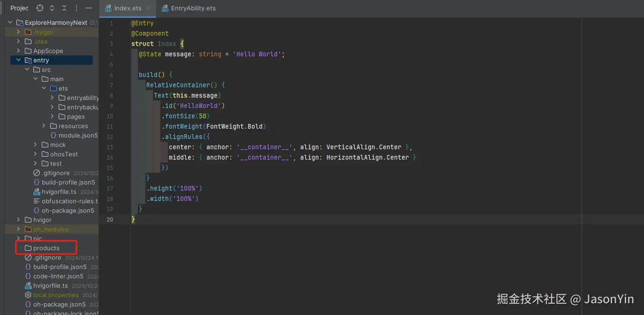The height and width of the screenshot is (315, 644).
Task: Expand the oh_modules folder chevron
Action: click(18, 229)
